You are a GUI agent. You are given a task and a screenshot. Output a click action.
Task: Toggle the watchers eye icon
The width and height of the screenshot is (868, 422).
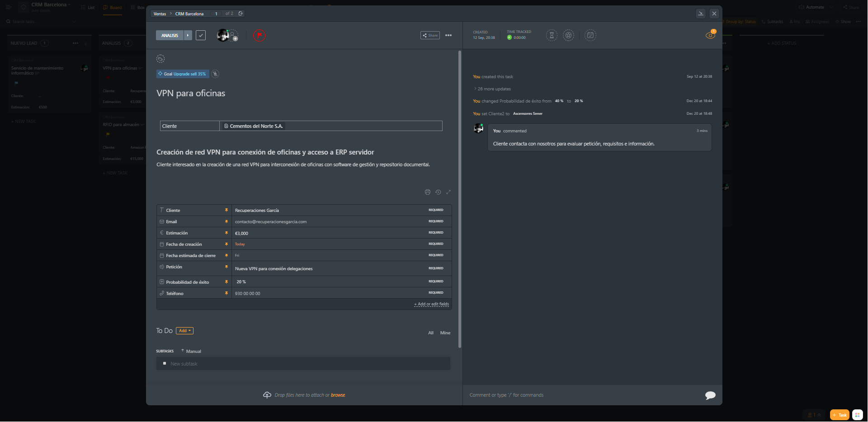710,35
